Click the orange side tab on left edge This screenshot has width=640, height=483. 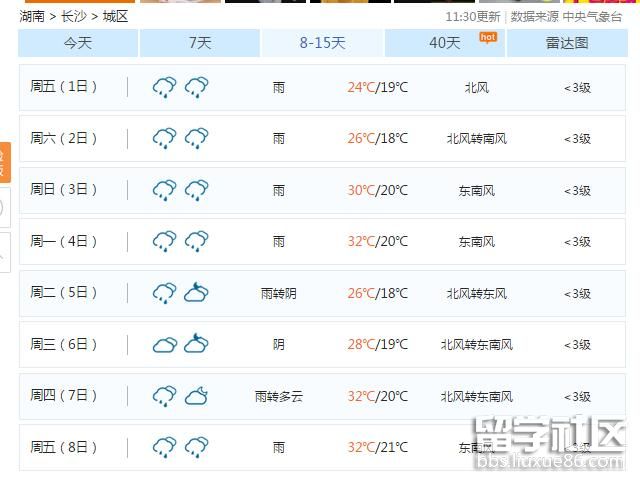(x=3, y=162)
